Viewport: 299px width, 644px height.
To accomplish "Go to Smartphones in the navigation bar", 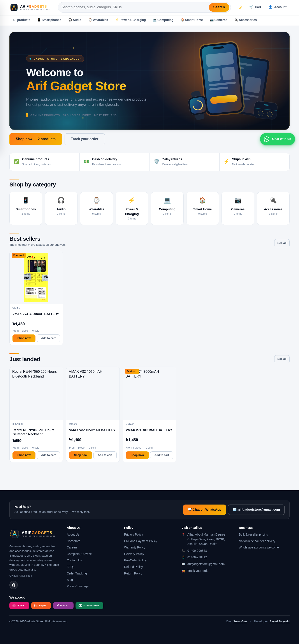I will click(49, 20).
